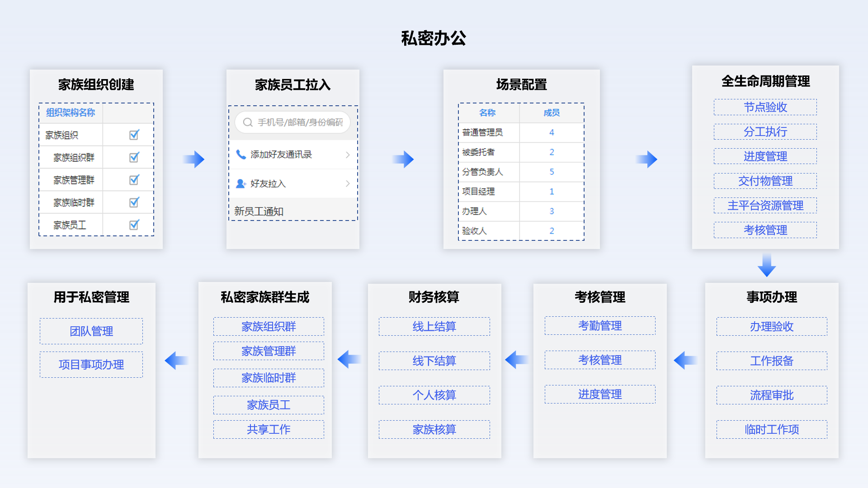Click the 成员 column header
868x488 pixels.
551,113
